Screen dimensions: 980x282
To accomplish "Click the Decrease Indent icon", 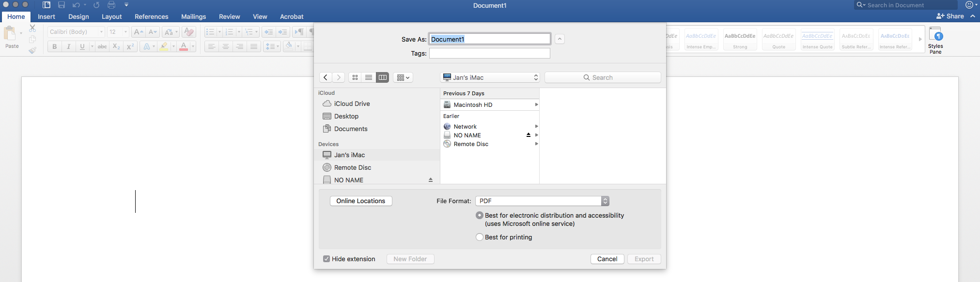I will [x=268, y=32].
